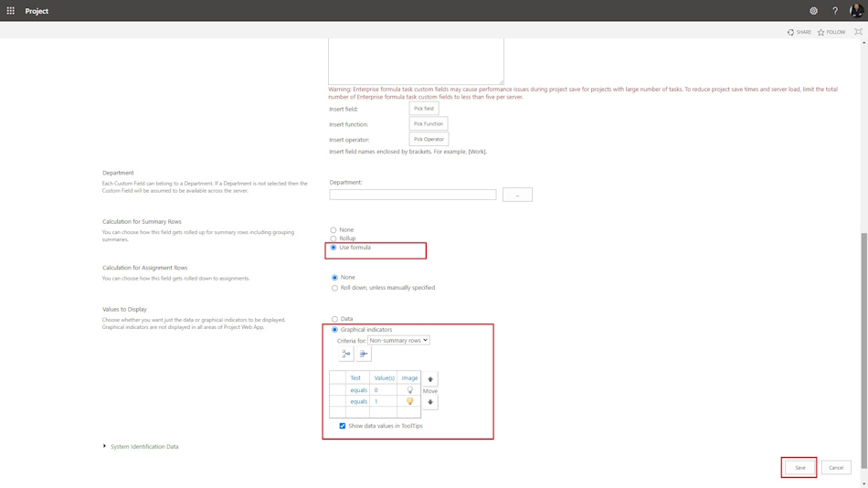Image resolution: width=868 pixels, height=488 pixels.
Task: Click the value 1 cell
Action: point(384,401)
